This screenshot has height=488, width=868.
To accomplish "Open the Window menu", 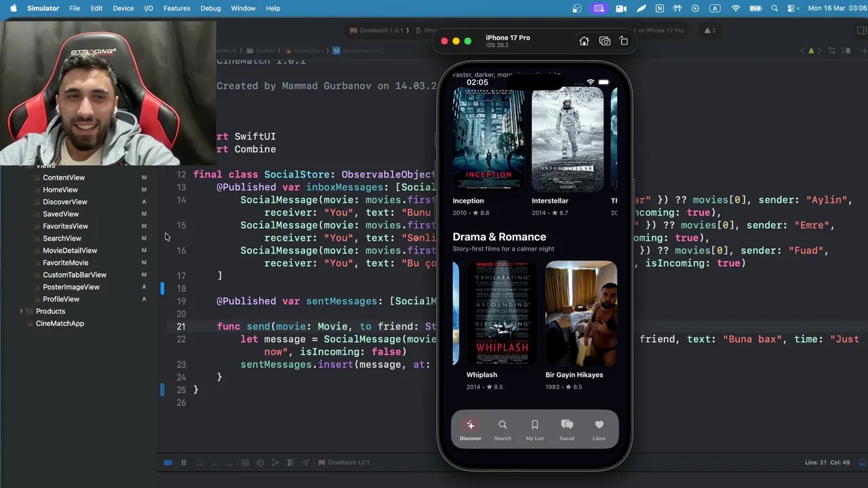I will click(x=243, y=8).
